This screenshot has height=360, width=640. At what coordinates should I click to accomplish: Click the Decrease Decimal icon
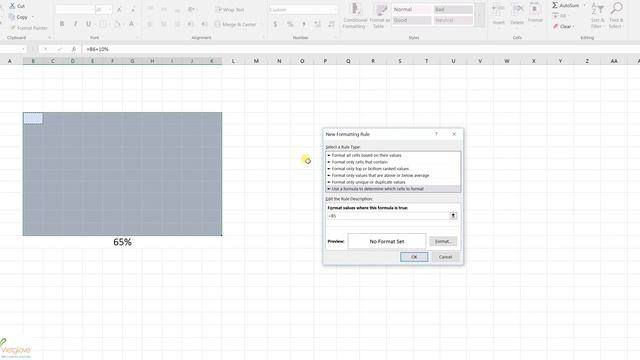pyautogui.click(x=331, y=24)
